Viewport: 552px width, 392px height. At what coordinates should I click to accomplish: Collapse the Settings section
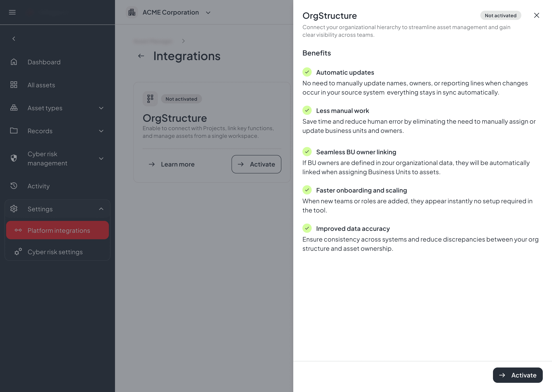(x=101, y=209)
